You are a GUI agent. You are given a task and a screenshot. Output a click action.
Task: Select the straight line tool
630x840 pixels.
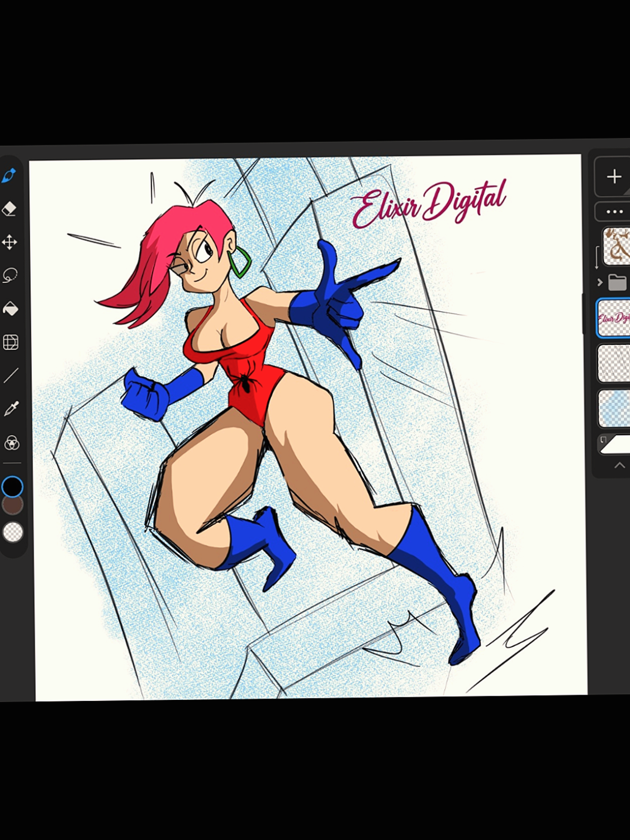pos(11,376)
